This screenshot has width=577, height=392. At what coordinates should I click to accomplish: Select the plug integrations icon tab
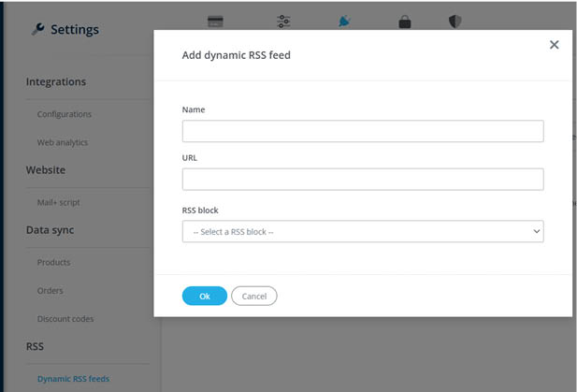[344, 21]
